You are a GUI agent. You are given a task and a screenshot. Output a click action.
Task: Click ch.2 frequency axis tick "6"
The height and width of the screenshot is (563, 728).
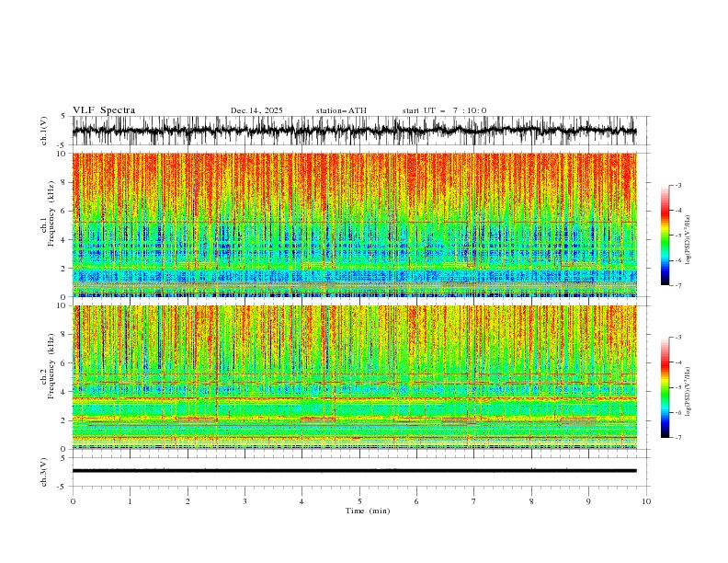point(64,363)
